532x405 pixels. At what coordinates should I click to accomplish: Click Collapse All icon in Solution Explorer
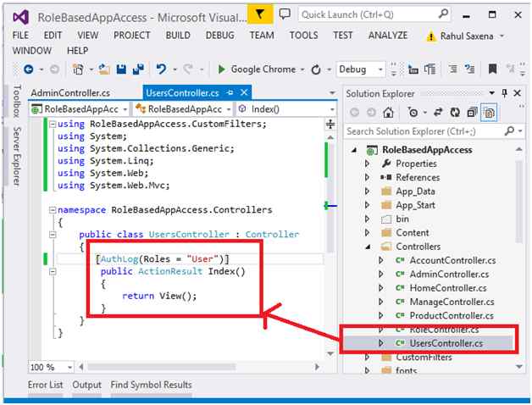(x=472, y=113)
